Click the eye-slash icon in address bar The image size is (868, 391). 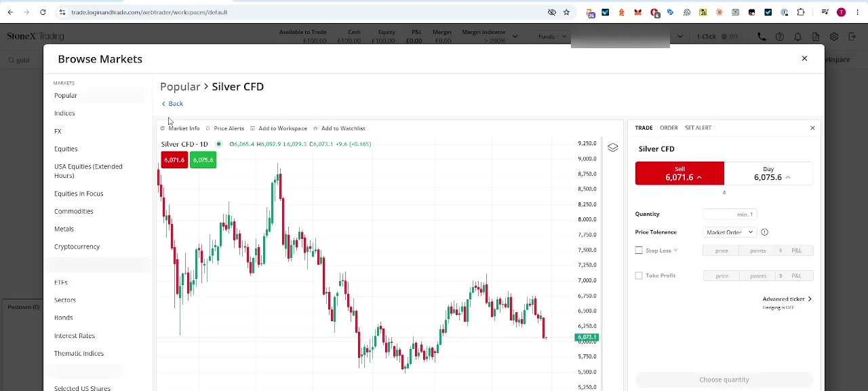click(551, 12)
